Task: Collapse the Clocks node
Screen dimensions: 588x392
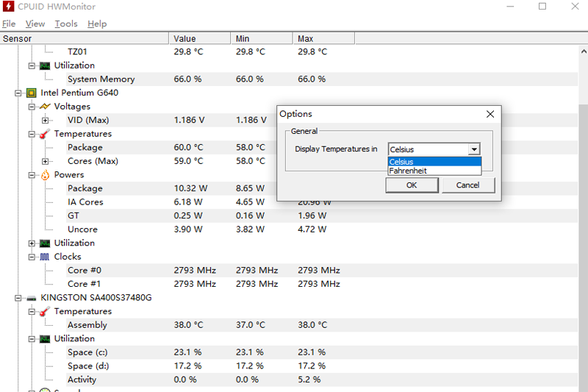Action: point(32,257)
